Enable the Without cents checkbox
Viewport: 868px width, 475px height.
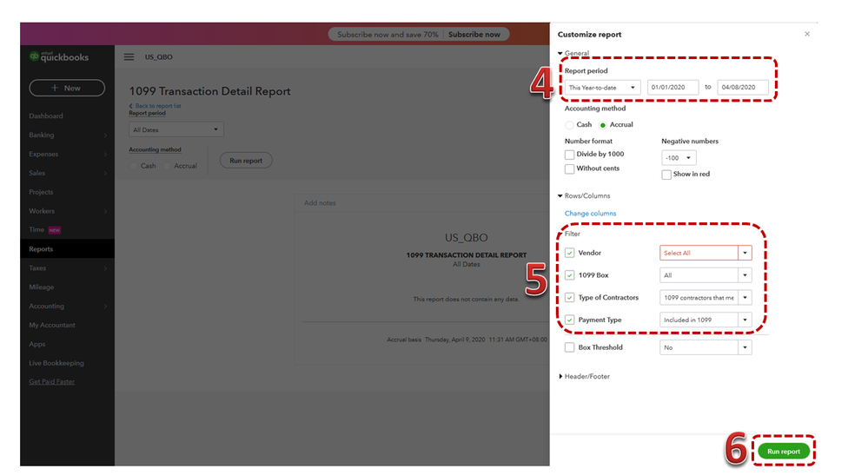coord(569,168)
